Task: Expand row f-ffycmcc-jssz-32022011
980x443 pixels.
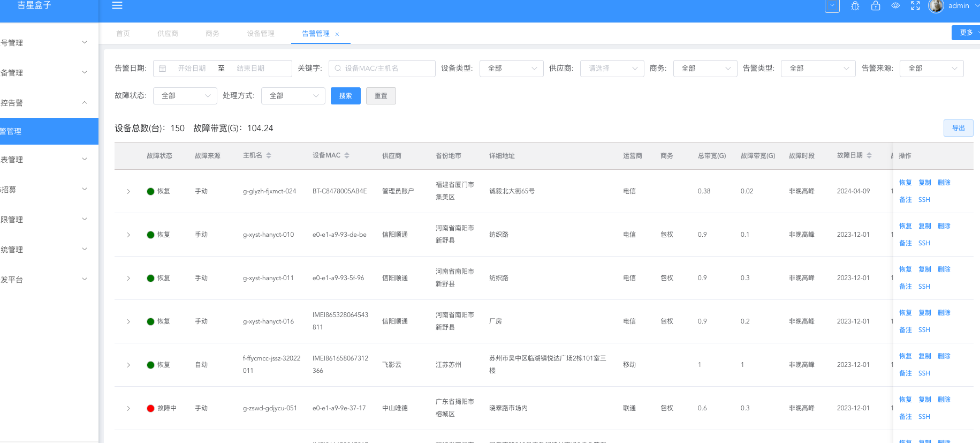Action: tap(128, 365)
